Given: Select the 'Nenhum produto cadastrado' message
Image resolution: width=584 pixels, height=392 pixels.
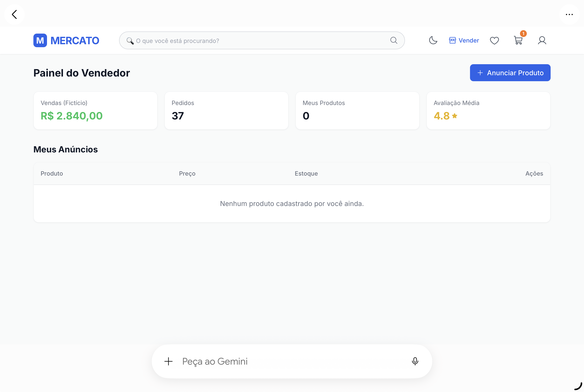Looking at the screenshot, I should pyautogui.click(x=292, y=203).
